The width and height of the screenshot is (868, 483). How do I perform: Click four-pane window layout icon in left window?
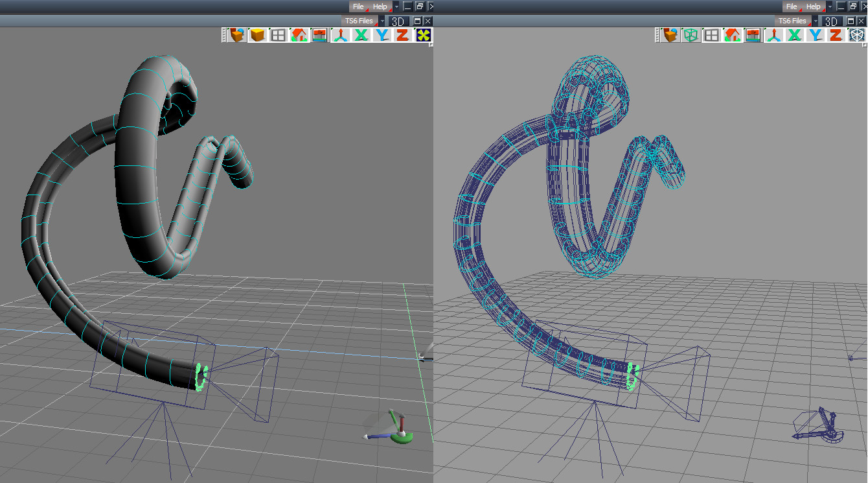[x=279, y=35]
